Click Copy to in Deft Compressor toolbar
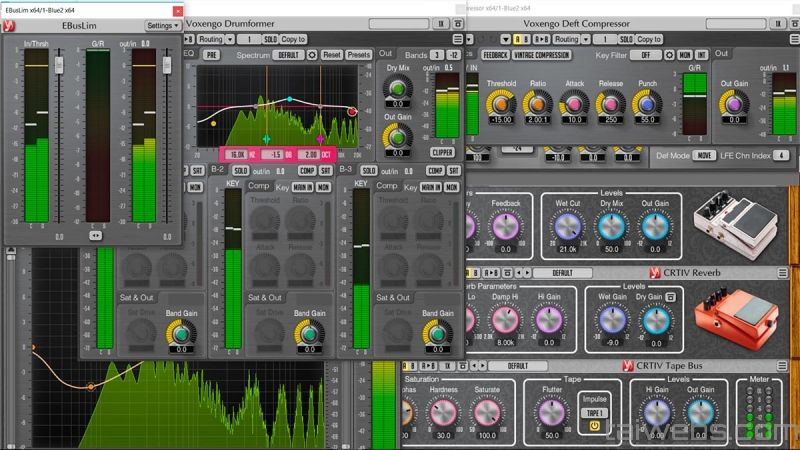Viewport: 800px width, 450px height. [649, 39]
